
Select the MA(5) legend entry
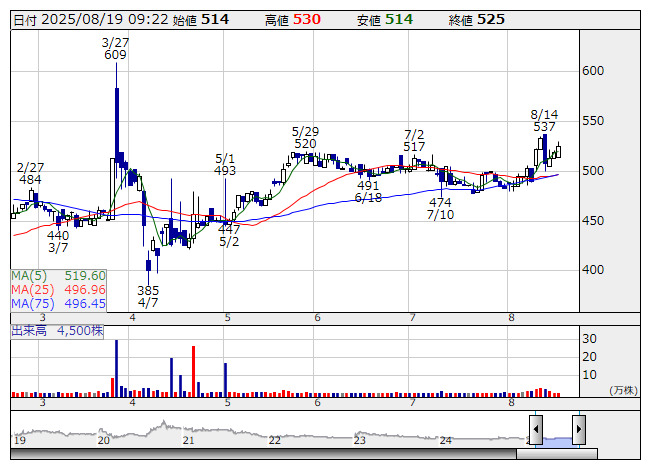click(58, 276)
